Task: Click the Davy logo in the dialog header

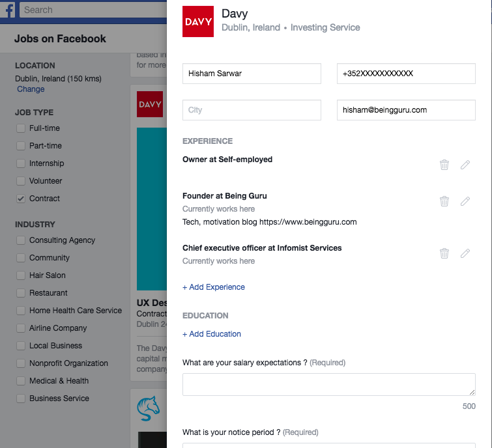Action: tap(198, 21)
